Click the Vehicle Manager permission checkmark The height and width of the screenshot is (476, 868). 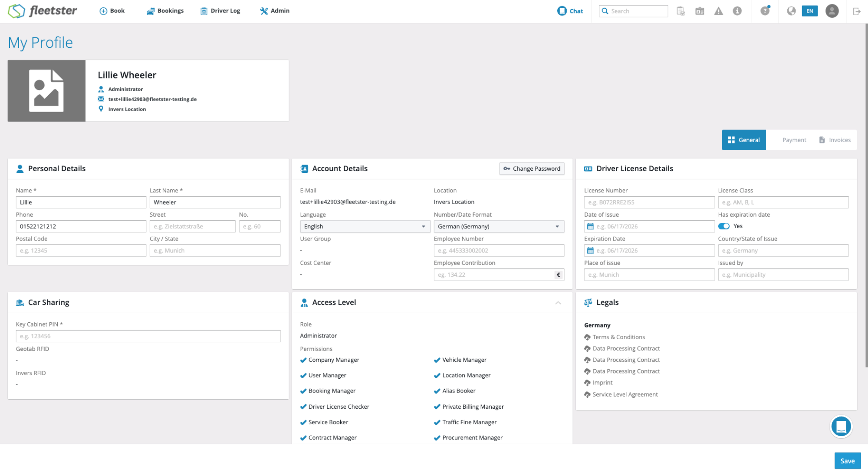[x=437, y=360]
